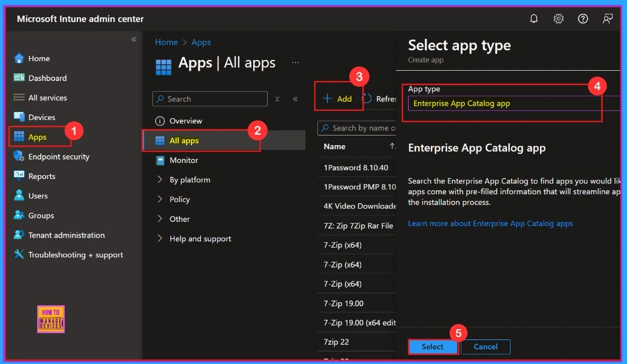Screen dimensions: 627x364
Task: Open the App type dropdown
Action: pyautogui.click(x=514, y=104)
